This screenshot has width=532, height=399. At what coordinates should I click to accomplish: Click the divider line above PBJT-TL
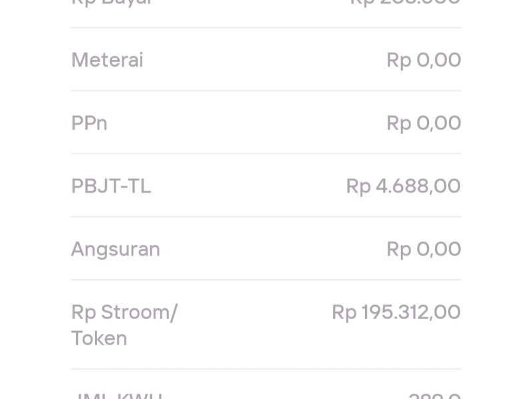point(266,154)
